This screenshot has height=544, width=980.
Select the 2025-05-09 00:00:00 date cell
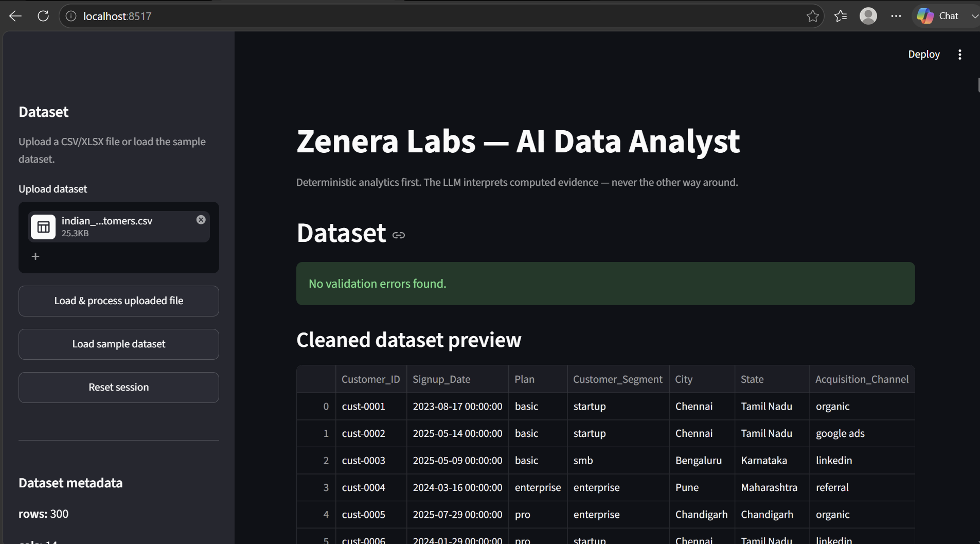(x=457, y=461)
